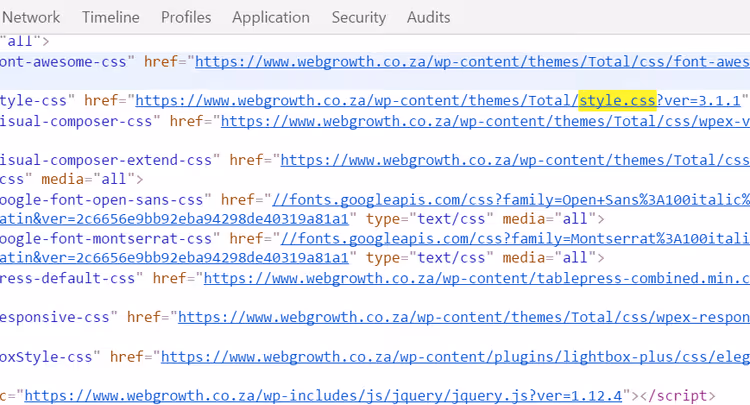Click the oogle-font-montserrat-css attribute text
The height and width of the screenshot is (405, 750).
click(x=106, y=238)
